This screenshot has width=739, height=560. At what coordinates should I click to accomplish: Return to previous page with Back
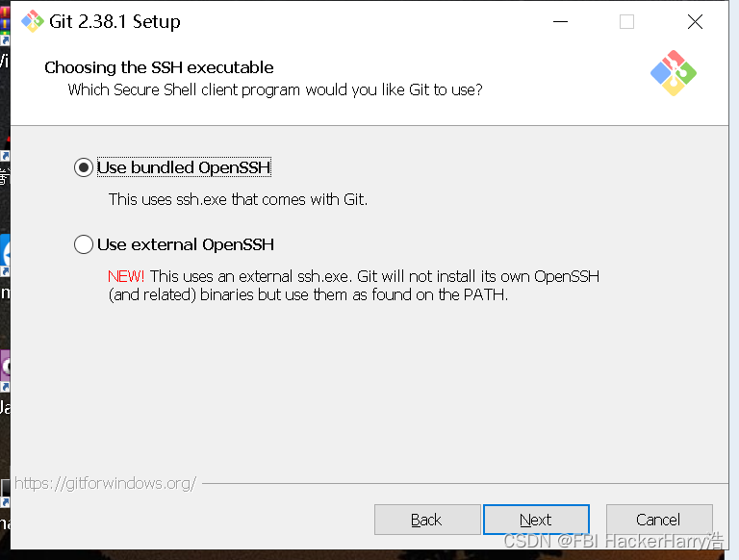coord(427,520)
